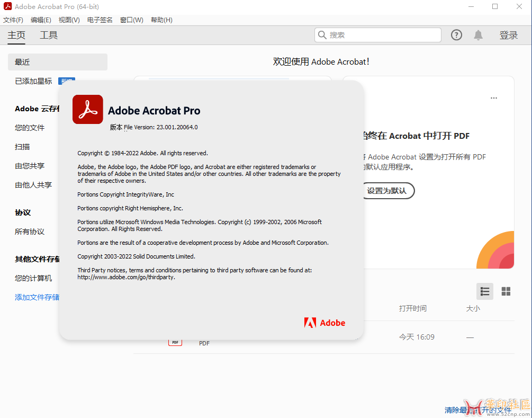Open the card's three-dot options menu
532x418 pixels.
pyautogui.click(x=494, y=98)
